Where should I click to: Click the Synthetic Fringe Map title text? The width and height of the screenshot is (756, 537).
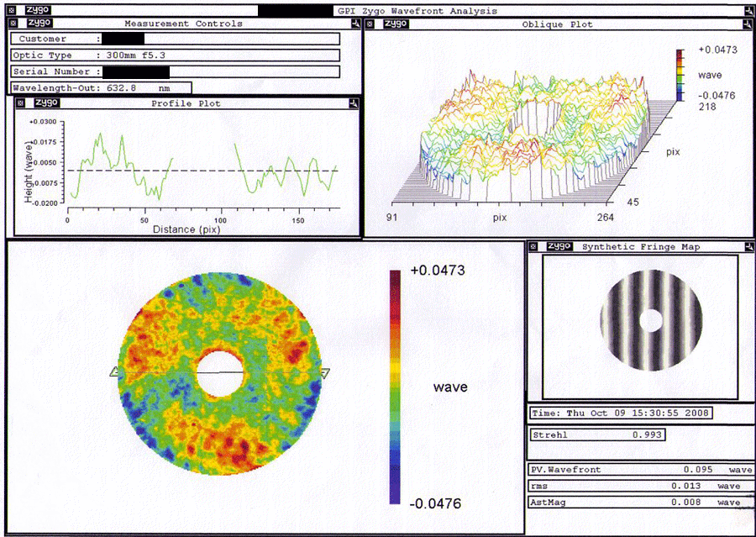click(641, 246)
